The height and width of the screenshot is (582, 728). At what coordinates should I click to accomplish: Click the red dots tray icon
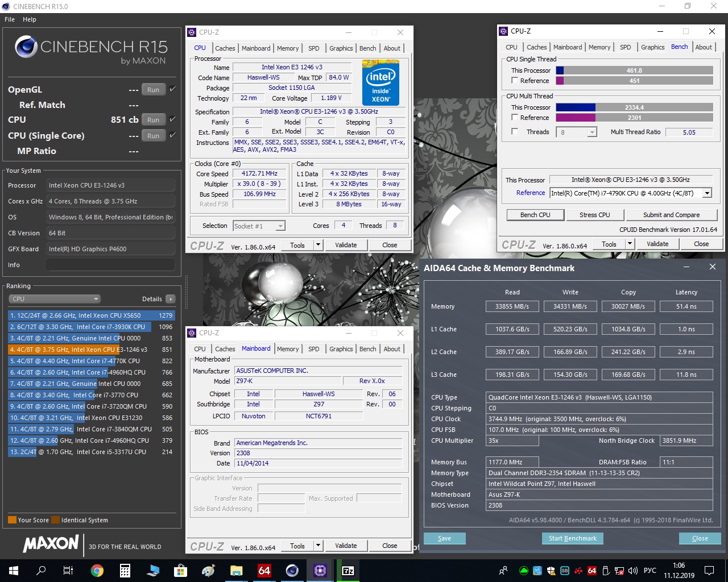coord(578,571)
